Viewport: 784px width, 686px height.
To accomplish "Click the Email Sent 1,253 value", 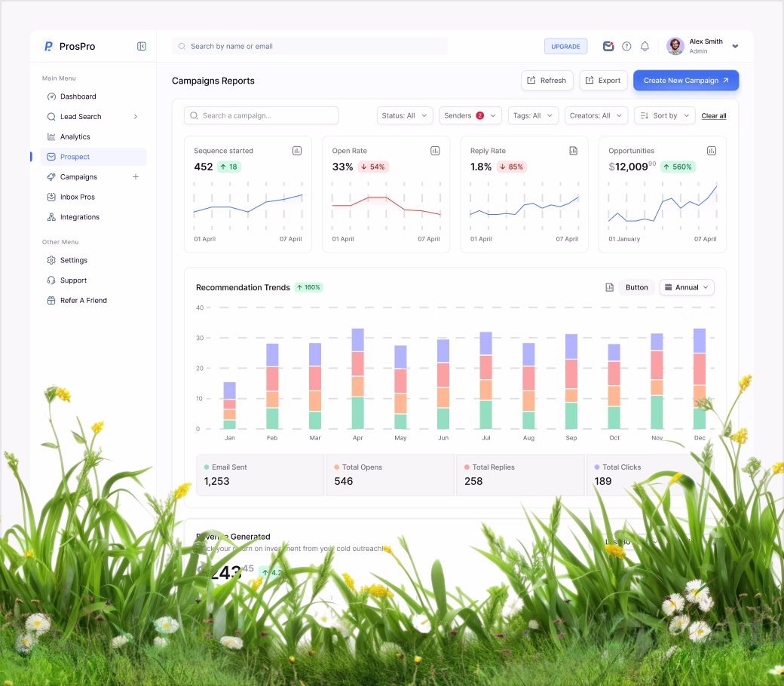I will point(216,481).
